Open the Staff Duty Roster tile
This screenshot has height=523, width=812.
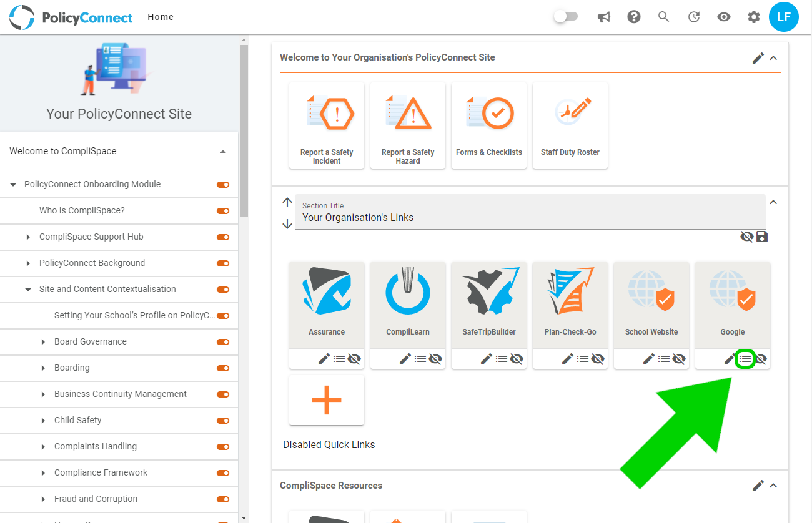570,125
